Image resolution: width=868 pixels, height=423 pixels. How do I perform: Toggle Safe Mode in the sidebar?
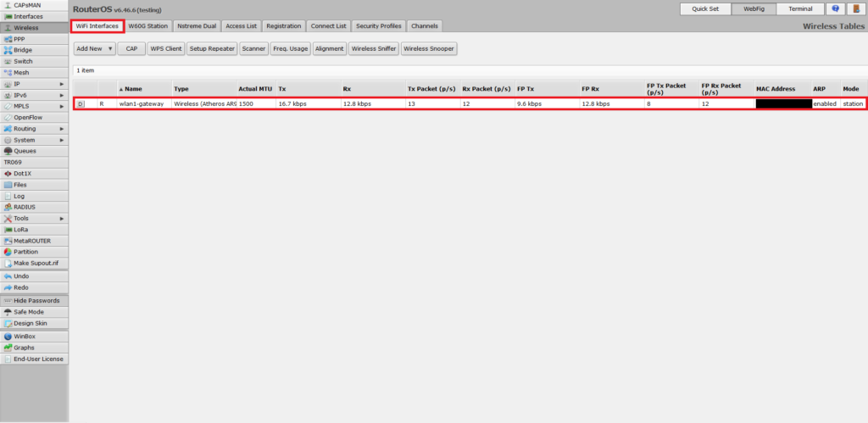click(34, 312)
